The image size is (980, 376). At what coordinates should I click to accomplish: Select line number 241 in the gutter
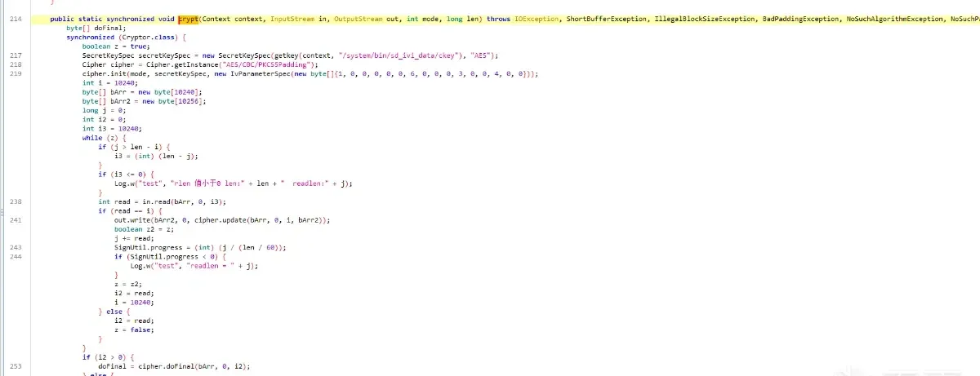16,220
